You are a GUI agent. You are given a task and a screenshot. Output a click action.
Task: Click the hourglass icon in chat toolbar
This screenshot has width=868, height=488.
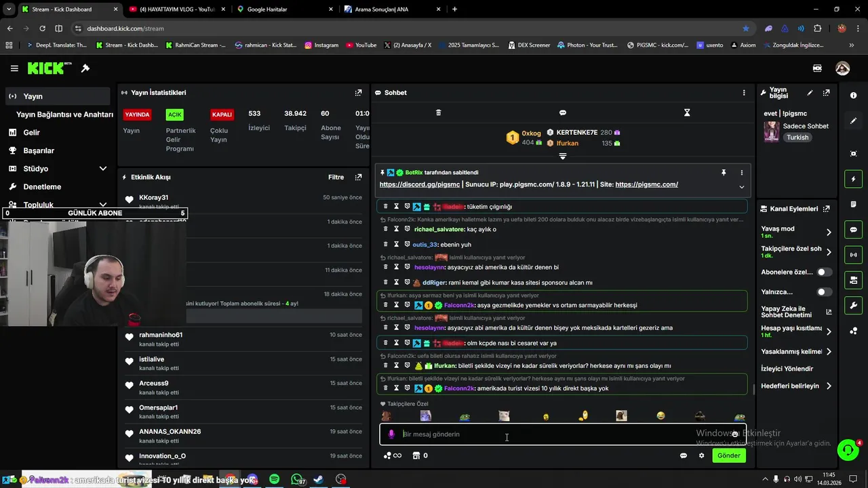tap(687, 113)
